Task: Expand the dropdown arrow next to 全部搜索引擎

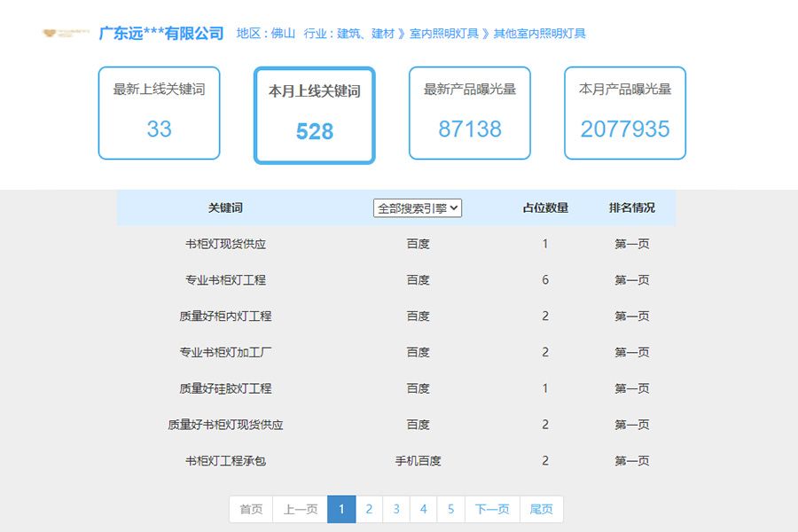Action: pos(454,207)
